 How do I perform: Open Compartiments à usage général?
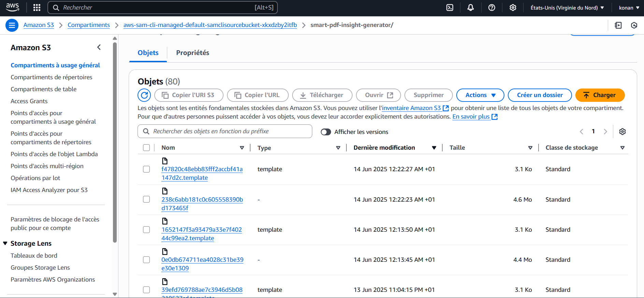tap(55, 65)
